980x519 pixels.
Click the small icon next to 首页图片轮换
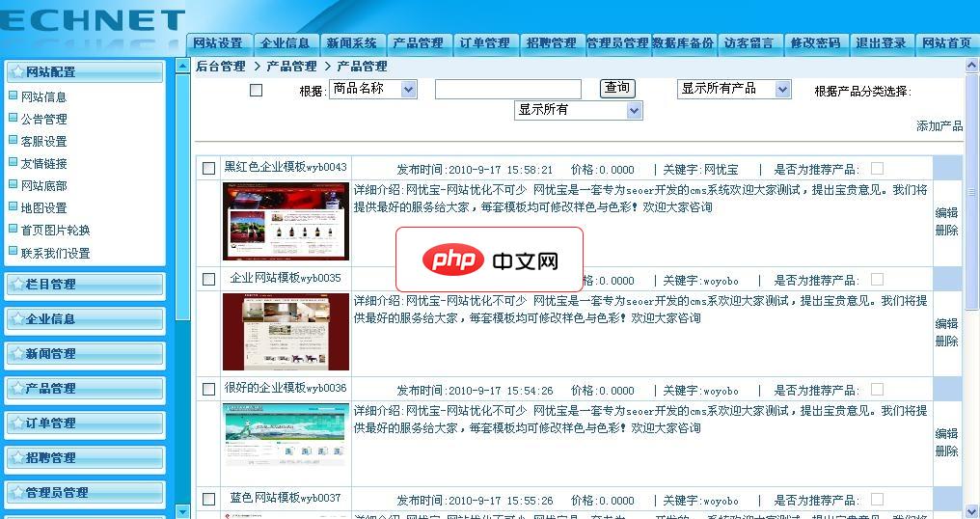13,230
